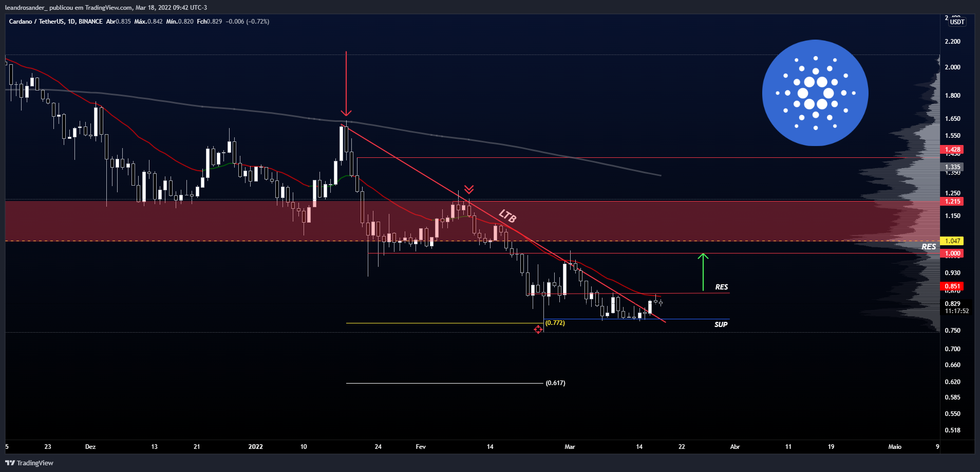Click 1.650 on the price axis
Image resolution: width=980 pixels, height=472 pixels.
coord(952,119)
